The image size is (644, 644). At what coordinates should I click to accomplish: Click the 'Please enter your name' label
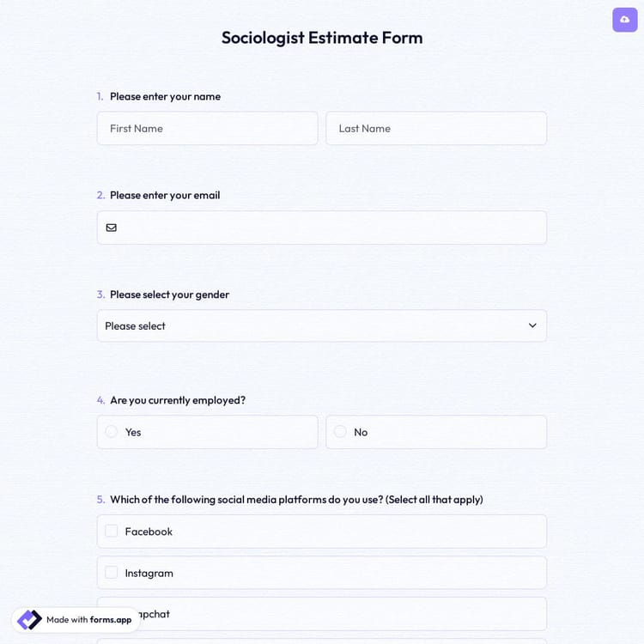165,96
